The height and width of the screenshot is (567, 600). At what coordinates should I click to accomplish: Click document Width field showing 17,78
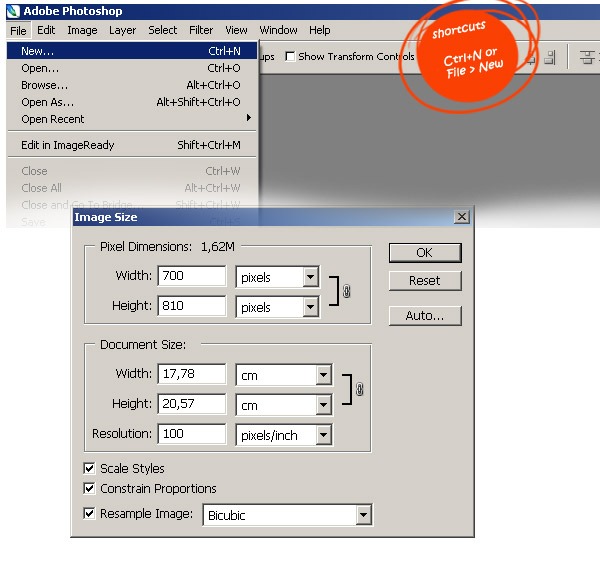click(x=192, y=374)
